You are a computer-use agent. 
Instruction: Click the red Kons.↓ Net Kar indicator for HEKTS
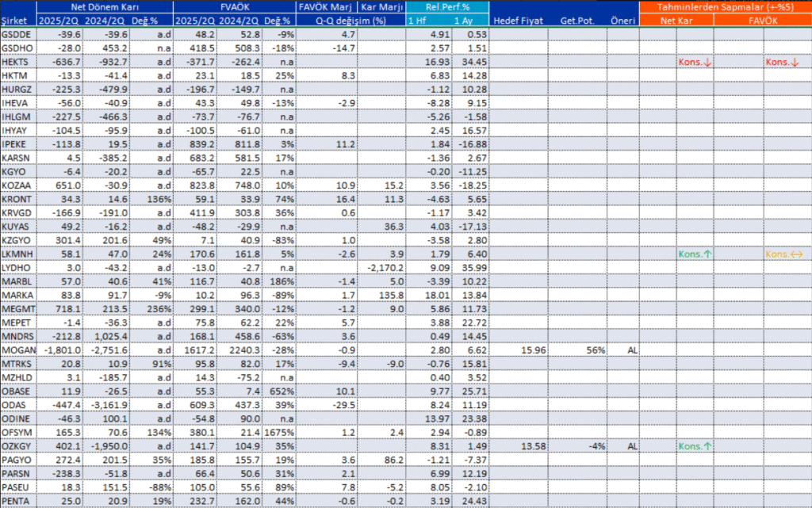point(694,61)
